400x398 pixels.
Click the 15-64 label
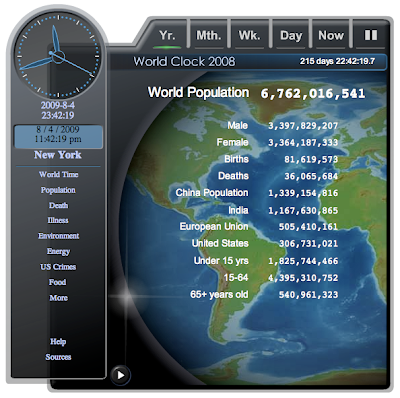click(x=236, y=277)
